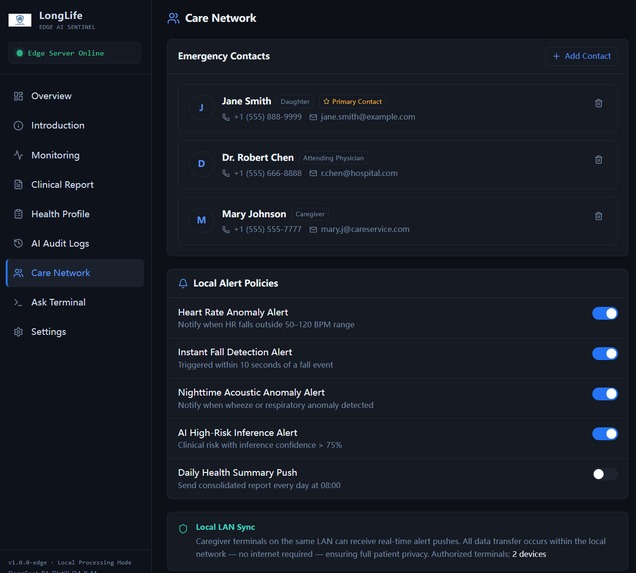This screenshot has width=636, height=573.
Task: Go to Introduction in sidebar
Action: (75, 126)
